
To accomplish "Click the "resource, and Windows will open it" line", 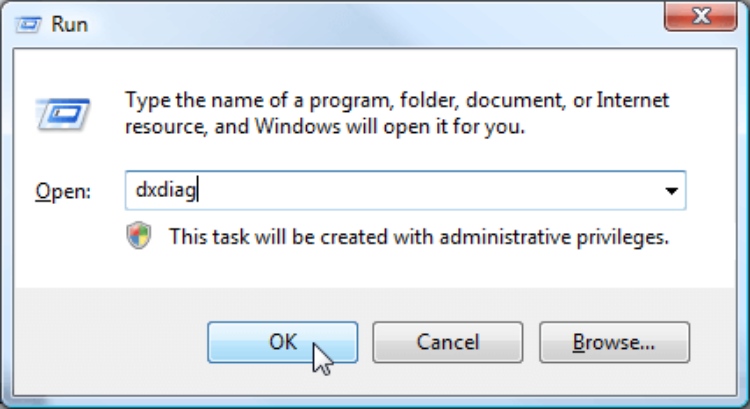I will coord(325,127).
